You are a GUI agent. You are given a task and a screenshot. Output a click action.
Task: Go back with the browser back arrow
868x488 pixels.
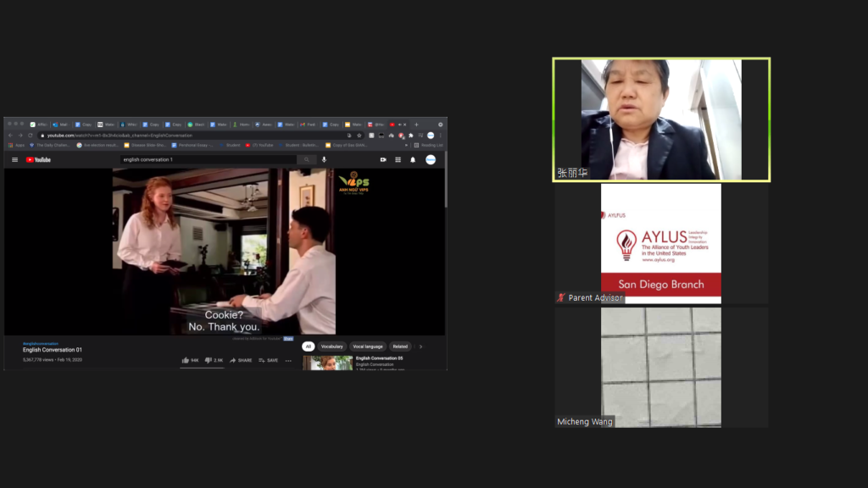(x=10, y=136)
